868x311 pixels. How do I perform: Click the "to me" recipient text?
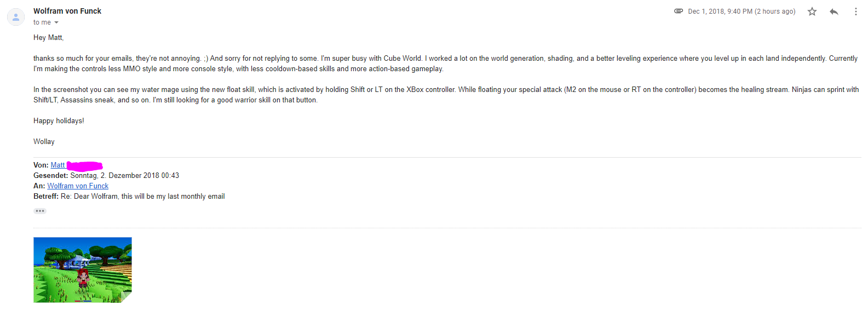pos(42,22)
